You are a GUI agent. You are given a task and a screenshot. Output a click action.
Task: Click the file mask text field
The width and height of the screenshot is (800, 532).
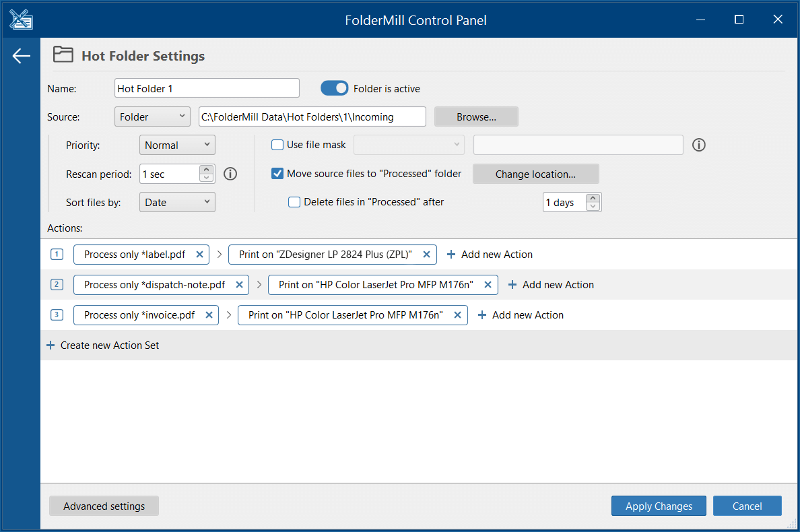578,145
